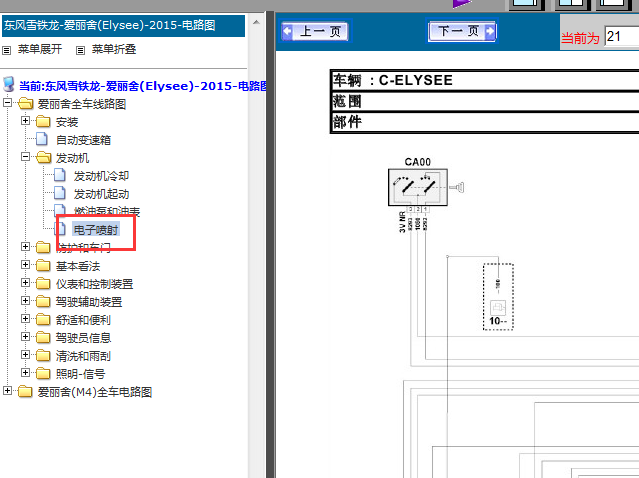
Task: Open the 燃油泵和油表 diagram
Action: coord(106,211)
